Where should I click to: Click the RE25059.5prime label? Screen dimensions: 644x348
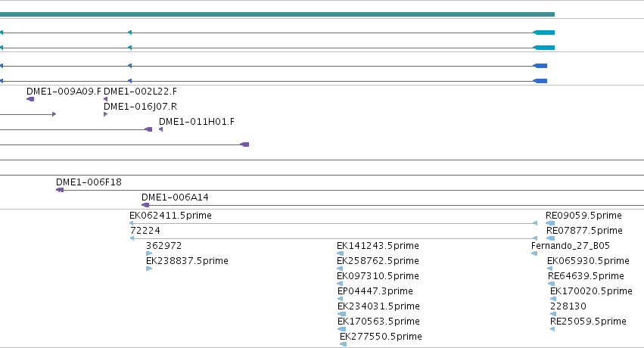point(588,322)
